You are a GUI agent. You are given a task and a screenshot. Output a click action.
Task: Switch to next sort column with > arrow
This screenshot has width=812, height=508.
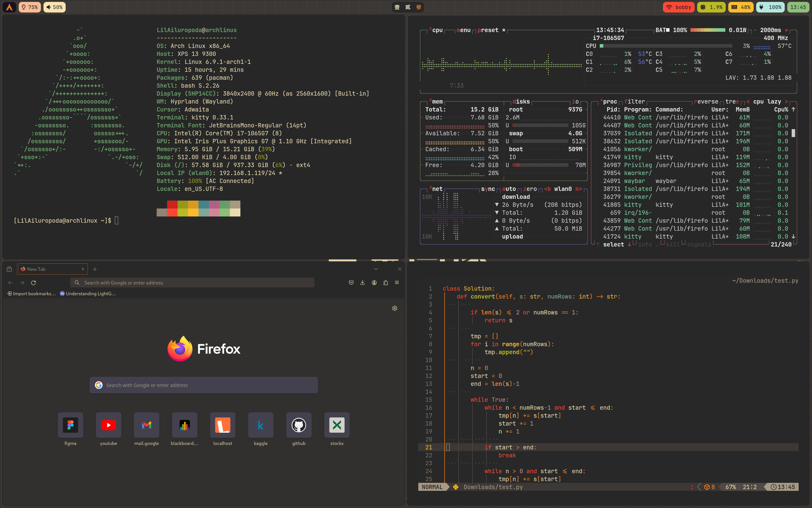click(786, 101)
